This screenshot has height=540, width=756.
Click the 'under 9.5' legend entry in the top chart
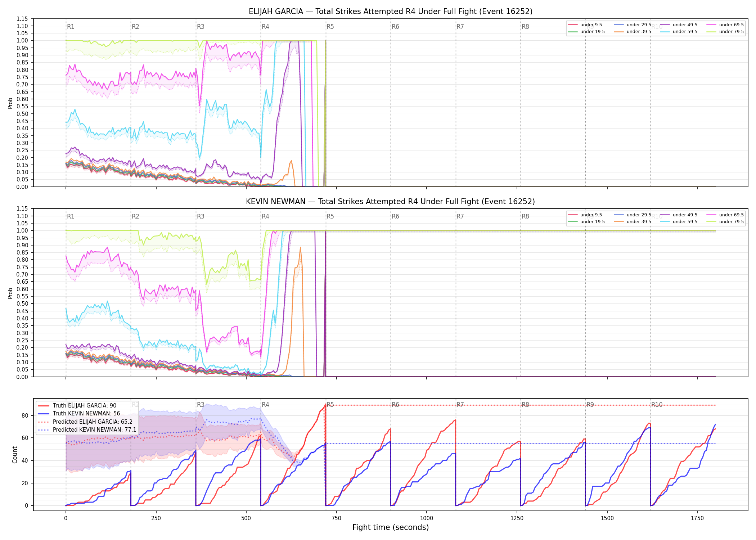pos(585,25)
